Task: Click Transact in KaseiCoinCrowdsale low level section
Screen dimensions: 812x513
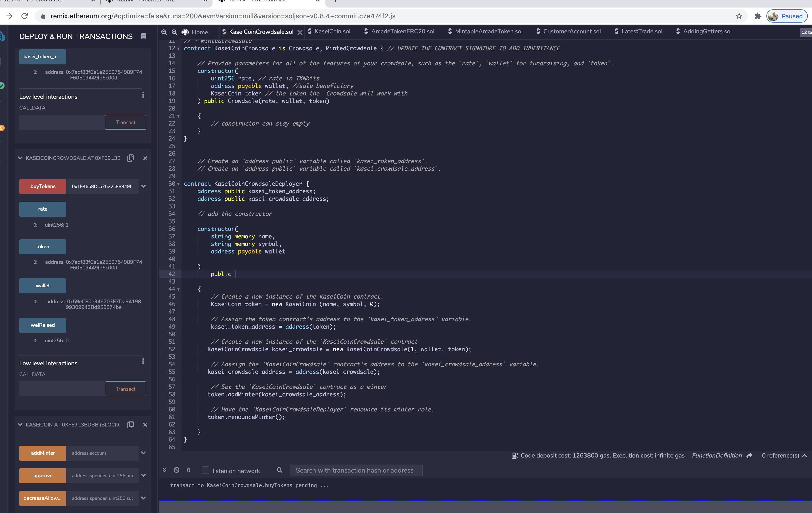Action: (x=126, y=389)
